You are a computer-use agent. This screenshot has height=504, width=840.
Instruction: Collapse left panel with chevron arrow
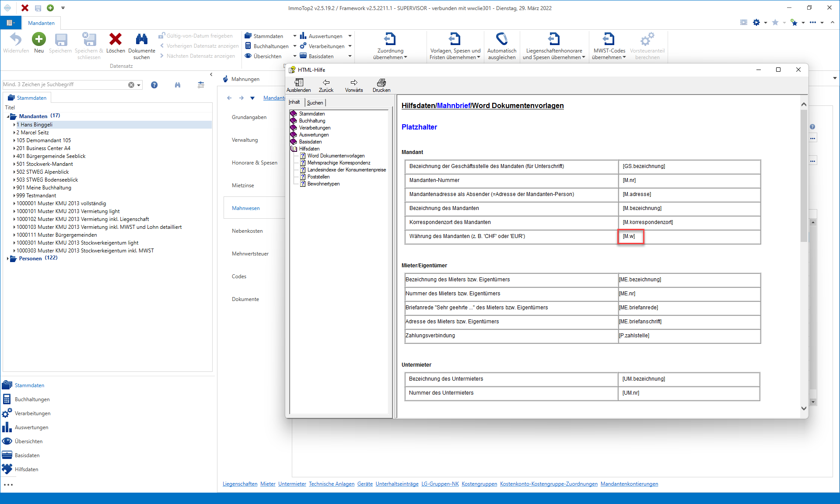click(x=211, y=74)
